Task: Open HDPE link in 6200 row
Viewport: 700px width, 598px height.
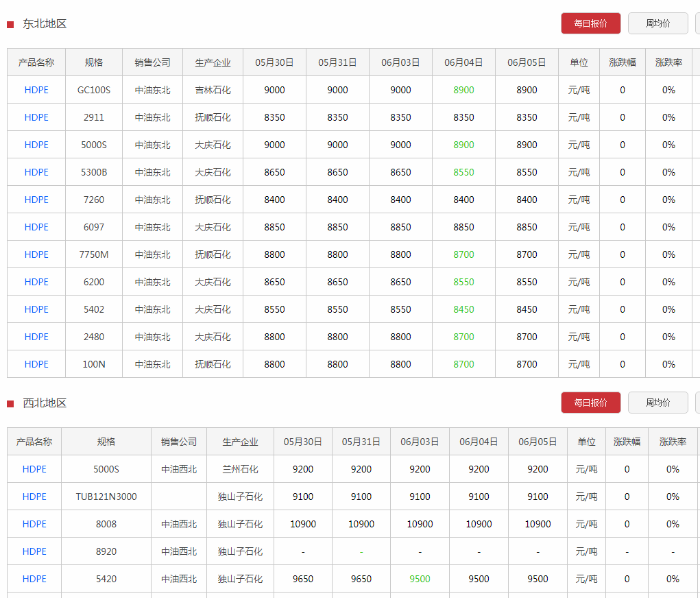Action: coord(36,282)
